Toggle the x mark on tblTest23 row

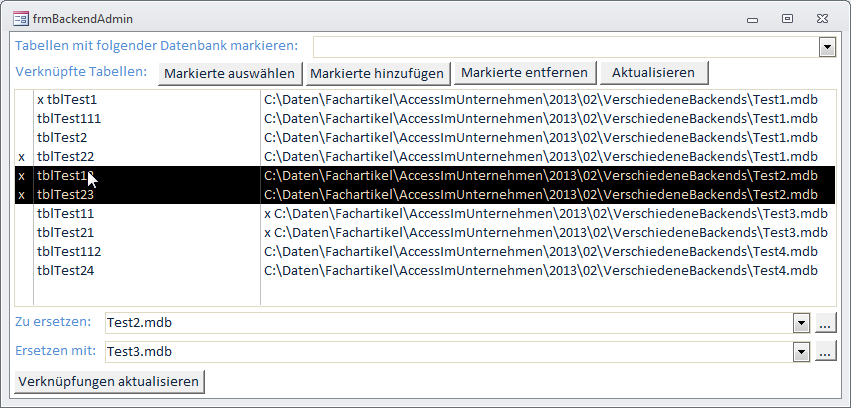click(x=22, y=195)
